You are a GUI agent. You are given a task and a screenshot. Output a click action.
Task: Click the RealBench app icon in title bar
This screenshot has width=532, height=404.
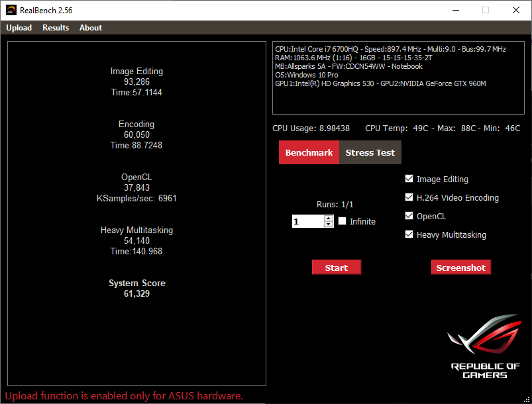tap(11, 10)
